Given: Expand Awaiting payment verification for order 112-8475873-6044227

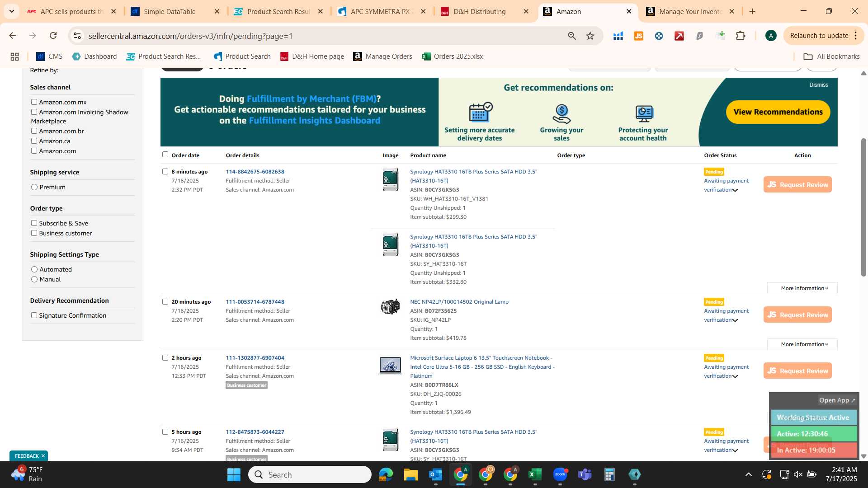Looking at the screenshot, I should 735,450.
